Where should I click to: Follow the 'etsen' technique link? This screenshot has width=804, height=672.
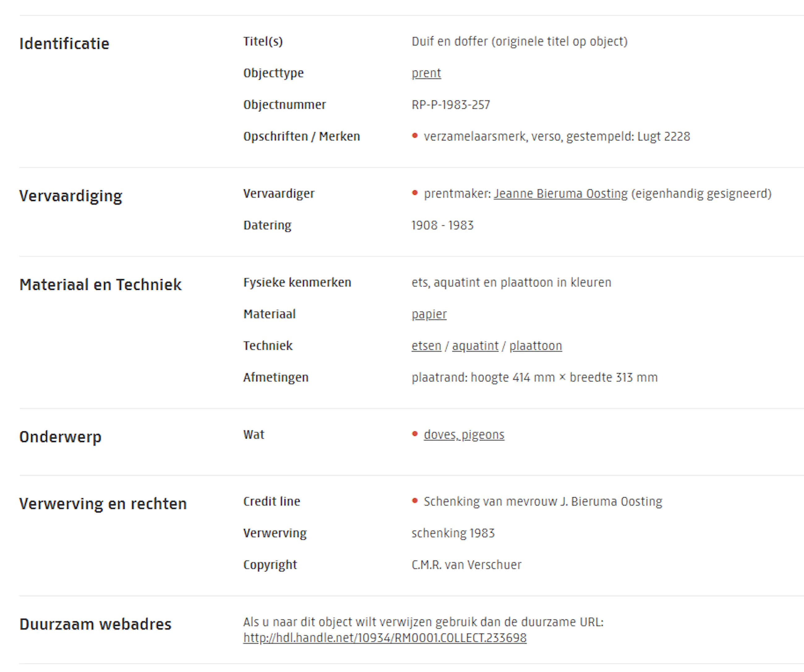tap(426, 345)
